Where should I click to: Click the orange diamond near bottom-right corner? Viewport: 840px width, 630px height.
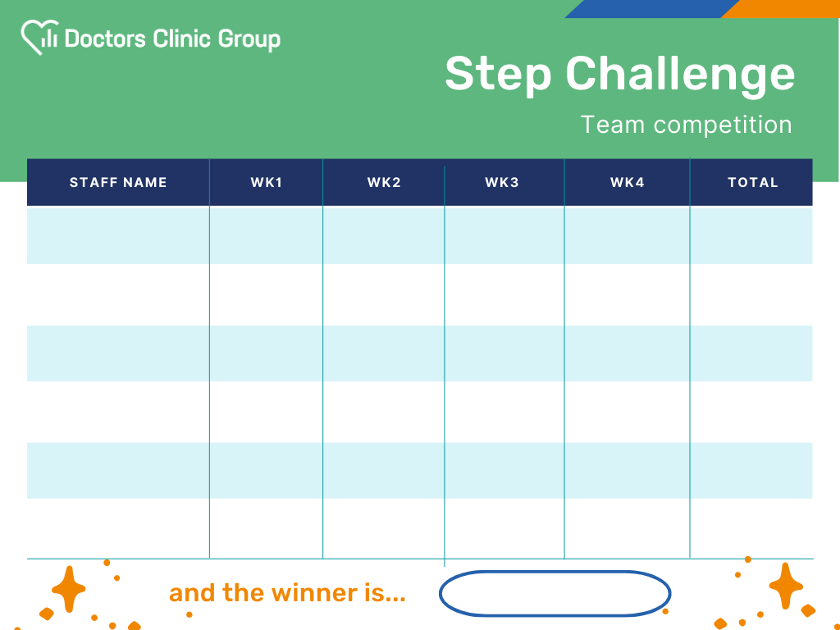coord(808,610)
